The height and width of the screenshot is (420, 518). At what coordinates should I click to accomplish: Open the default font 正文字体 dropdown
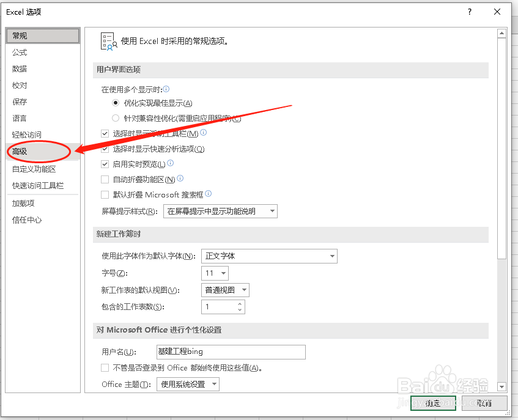coord(269,256)
